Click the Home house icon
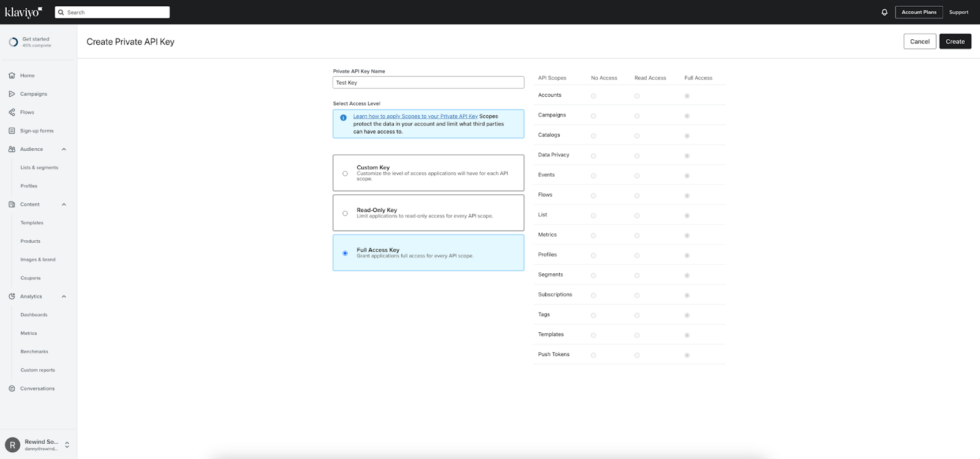Viewport: 980px width, 459px height. (x=12, y=75)
